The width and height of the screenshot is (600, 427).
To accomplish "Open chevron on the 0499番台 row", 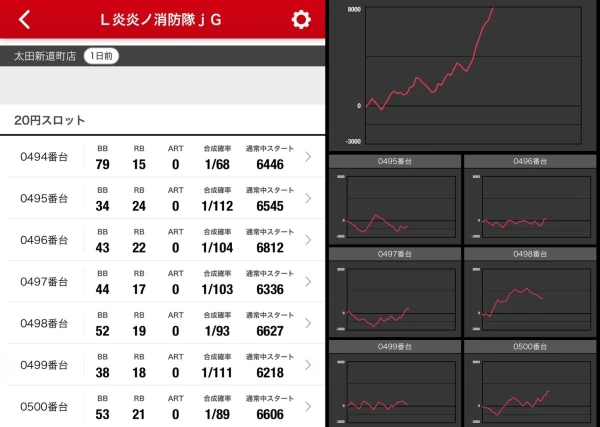I will click(x=308, y=365).
